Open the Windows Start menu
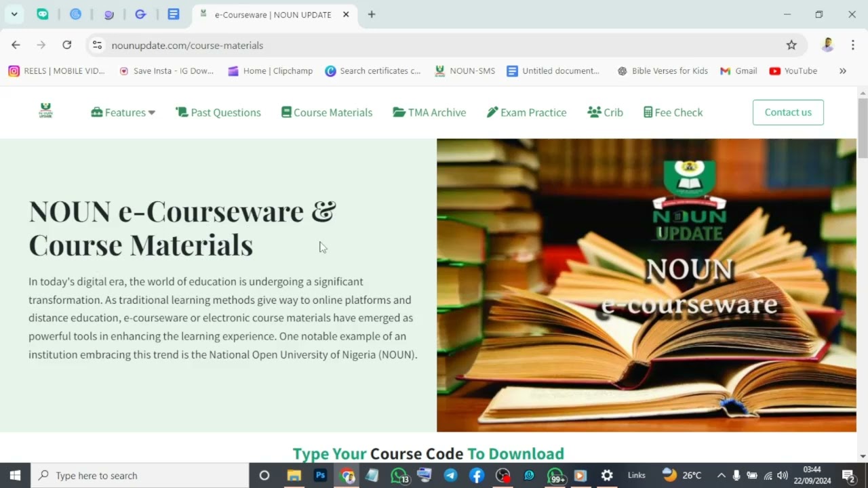 pos(15,476)
